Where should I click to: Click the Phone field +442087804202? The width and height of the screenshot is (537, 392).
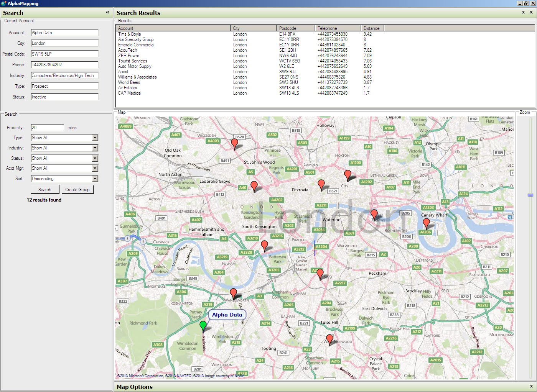click(x=64, y=65)
